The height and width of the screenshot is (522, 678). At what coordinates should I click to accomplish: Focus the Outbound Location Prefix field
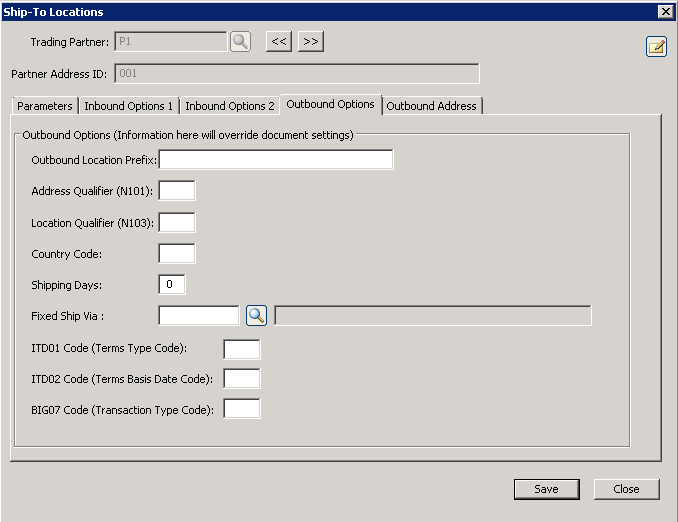tap(276, 160)
